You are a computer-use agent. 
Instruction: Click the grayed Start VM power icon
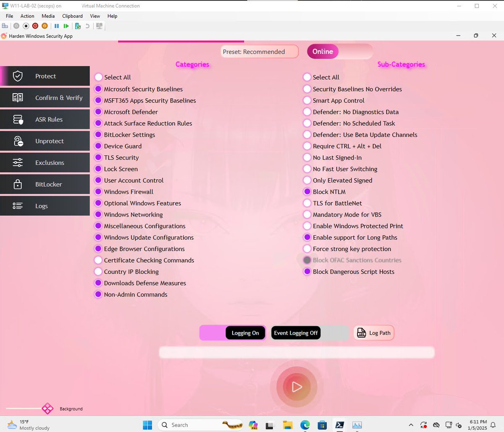click(x=16, y=26)
